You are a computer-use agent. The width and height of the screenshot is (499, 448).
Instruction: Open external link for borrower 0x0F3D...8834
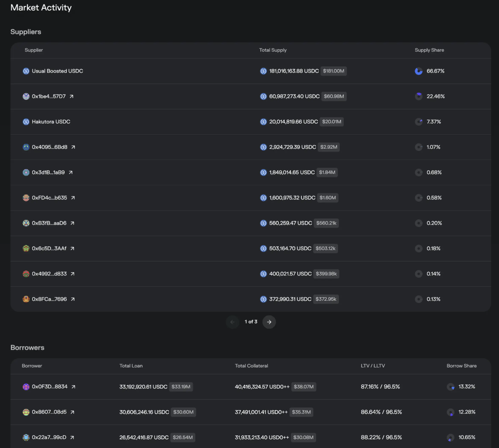[x=73, y=387]
